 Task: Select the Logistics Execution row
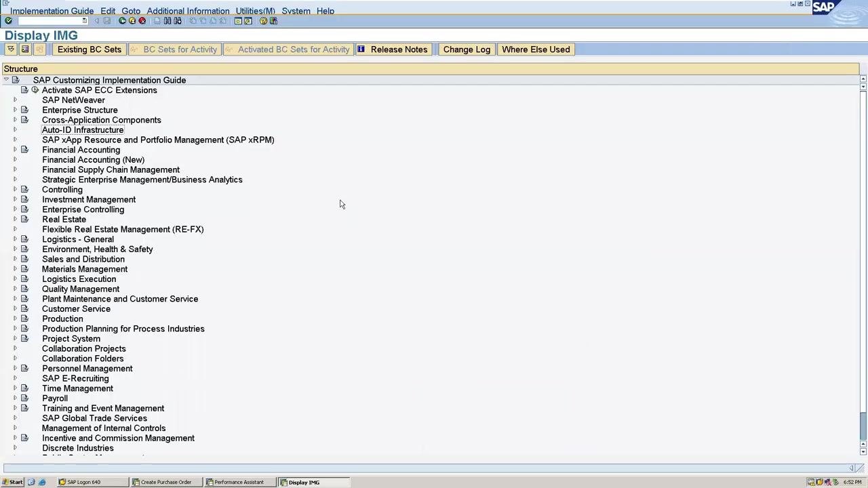pyautogui.click(x=79, y=279)
